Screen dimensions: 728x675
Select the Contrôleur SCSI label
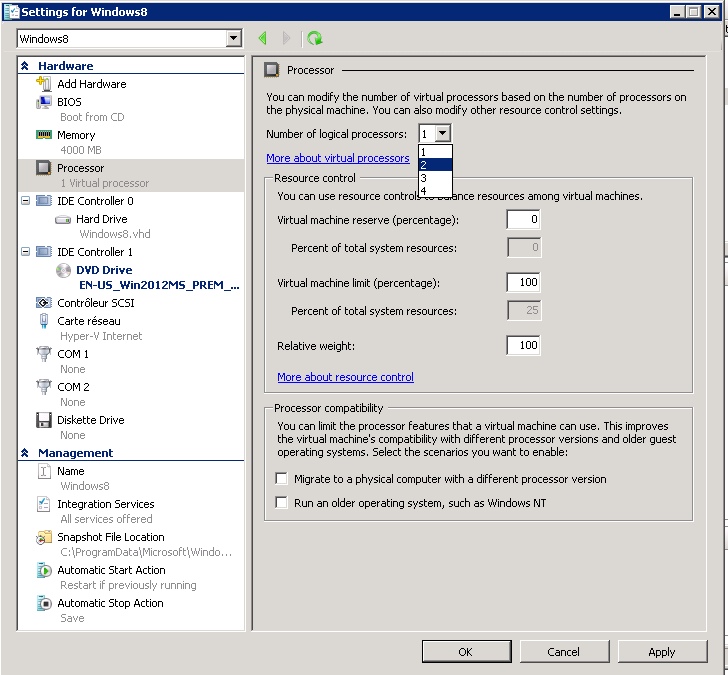coord(96,303)
